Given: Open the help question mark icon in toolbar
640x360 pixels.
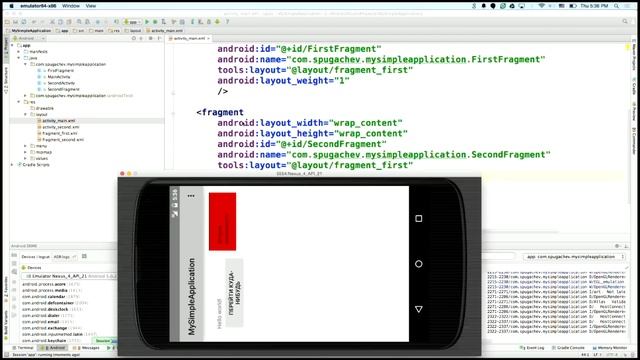Looking at the screenshot, I should [x=227, y=22].
